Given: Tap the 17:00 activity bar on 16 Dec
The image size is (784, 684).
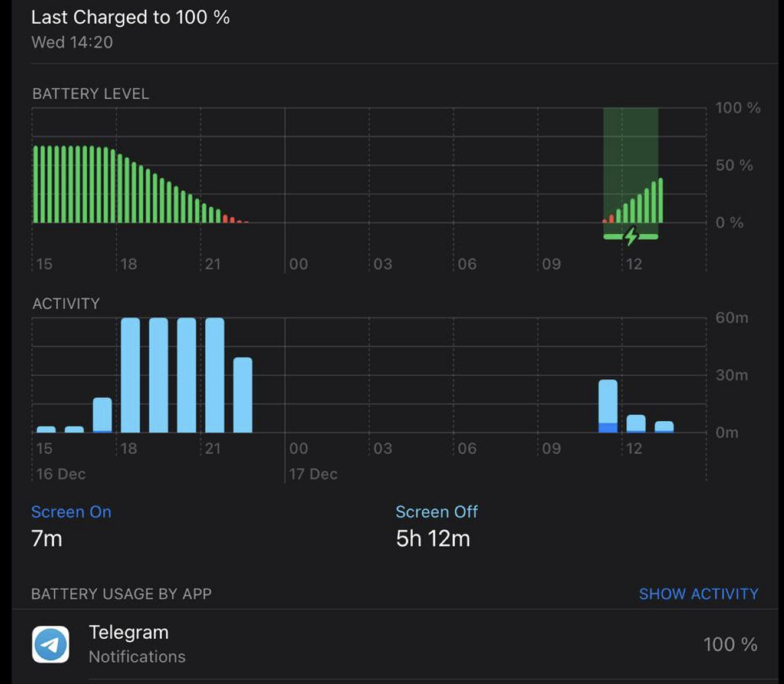Looking at the screenshot, I should click(103, 416).
